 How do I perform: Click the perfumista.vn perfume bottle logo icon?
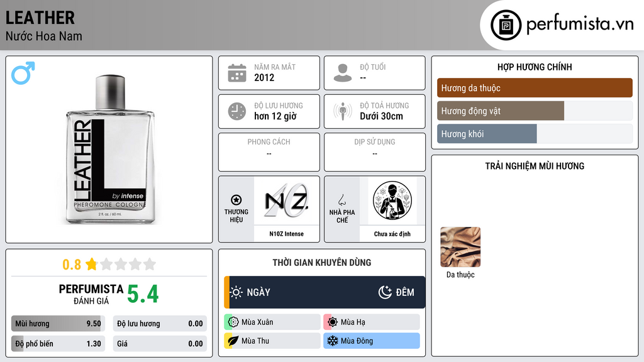(506, 25)
